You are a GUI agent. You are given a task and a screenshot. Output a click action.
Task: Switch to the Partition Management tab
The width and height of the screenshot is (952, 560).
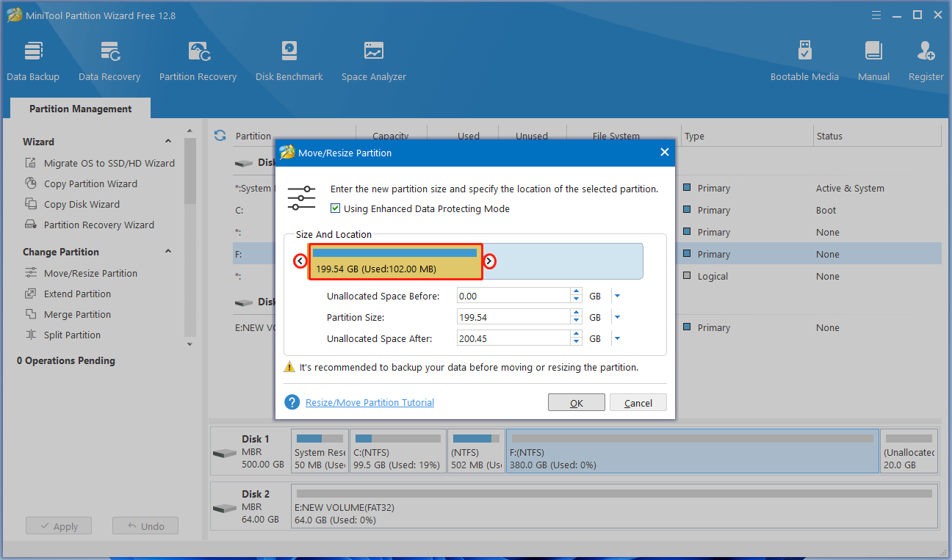pyautogui.click(x=80, y=109)
